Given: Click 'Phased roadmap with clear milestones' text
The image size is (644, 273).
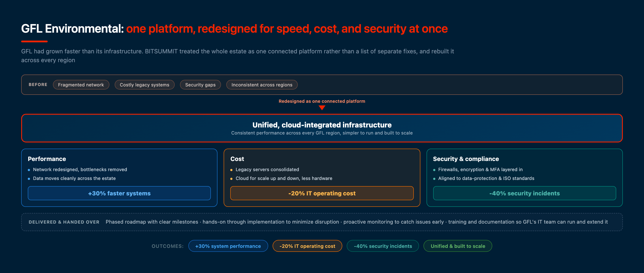Looking at the screenshot, I should pyautogui.click(x=152, y=222).
